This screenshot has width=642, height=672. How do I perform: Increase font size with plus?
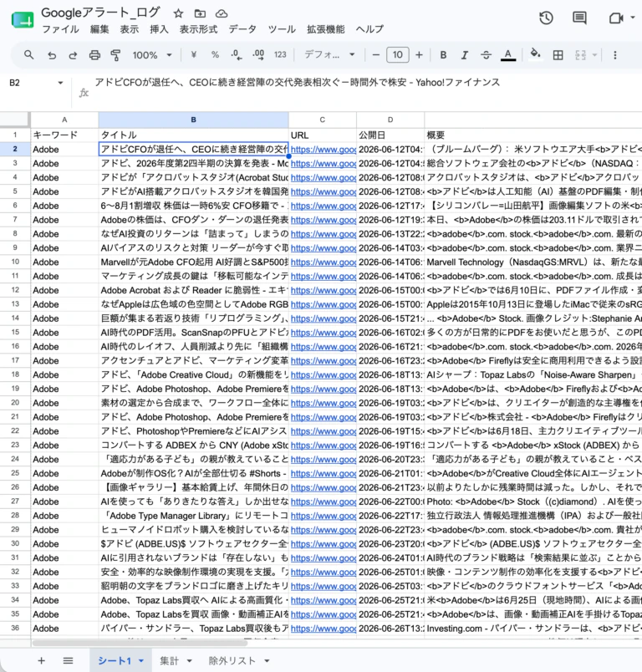(x=419, y=55)
